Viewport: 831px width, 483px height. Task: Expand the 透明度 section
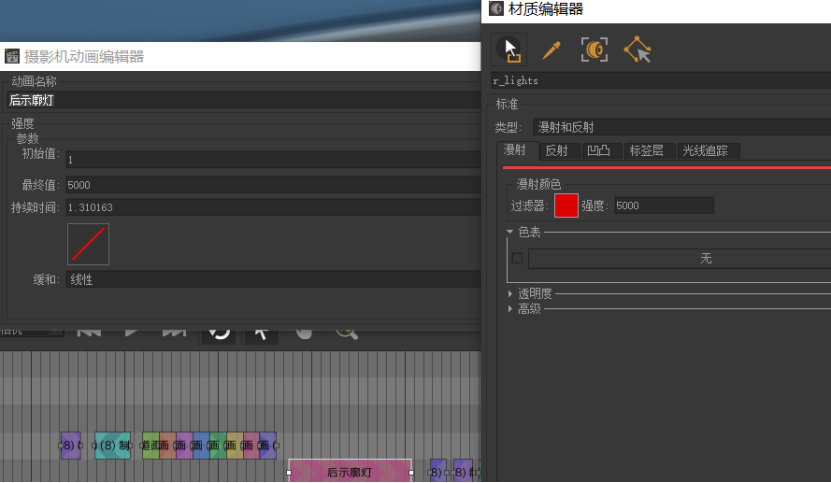click(x=510, y=294)
